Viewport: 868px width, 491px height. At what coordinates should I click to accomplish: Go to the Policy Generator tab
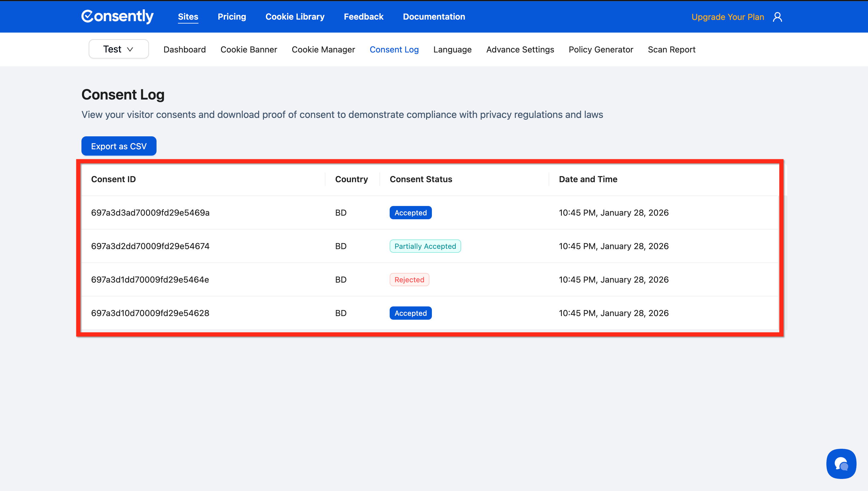point(600,49)
